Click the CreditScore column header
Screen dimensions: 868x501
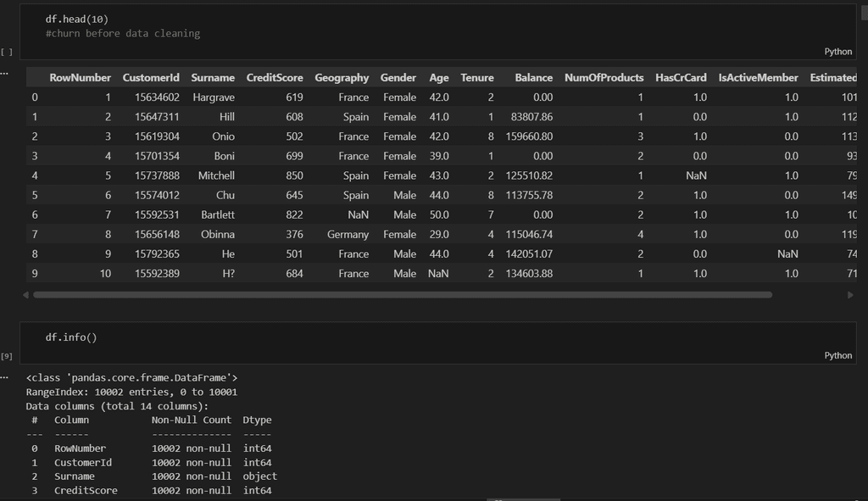(274, 78)
